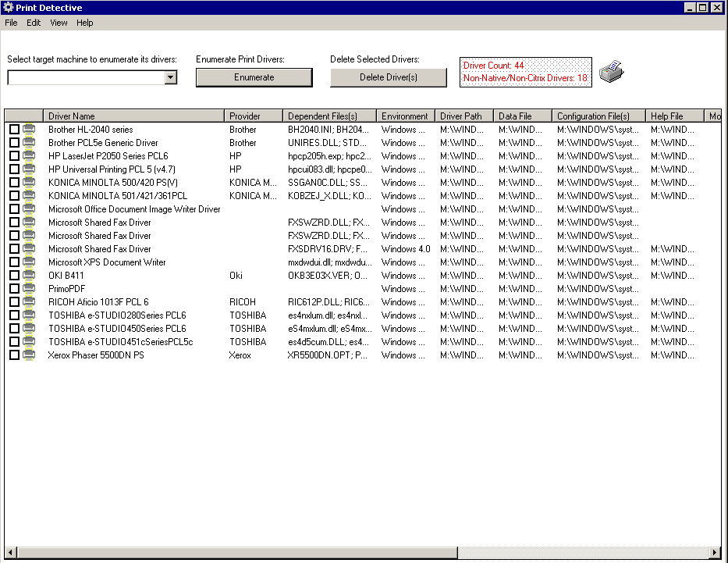728x563 pixels.
Task: Click the Driver Path column header
Action: point(463,116)
